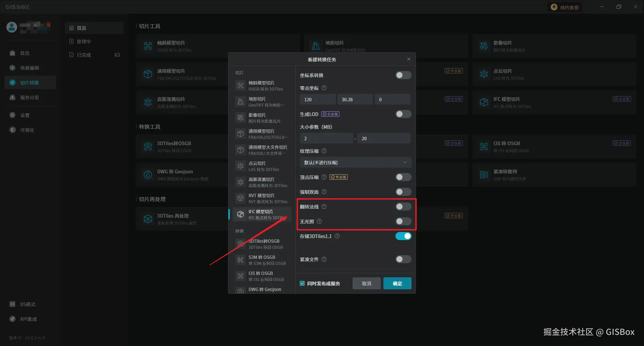The width and height of the screenshot is (644, 346).
Task: Toggle the 生成LOD switch
Action: [x=403, y=114]
